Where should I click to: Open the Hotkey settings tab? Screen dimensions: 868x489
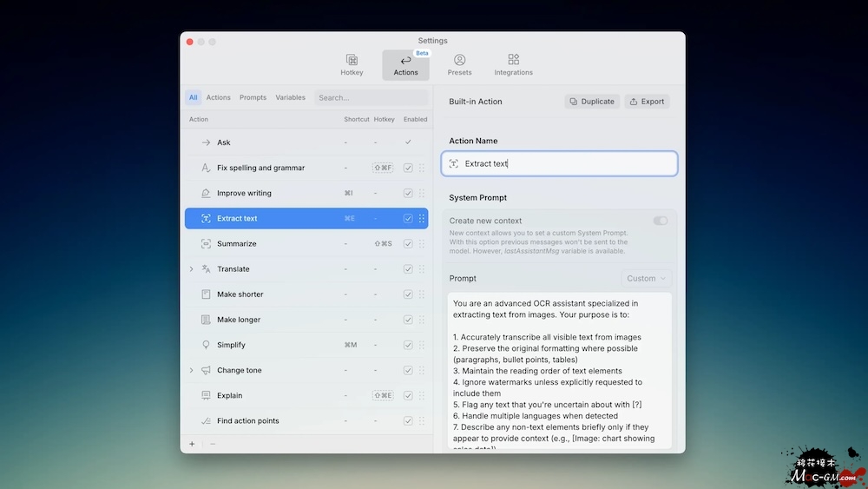coord(352,65)
